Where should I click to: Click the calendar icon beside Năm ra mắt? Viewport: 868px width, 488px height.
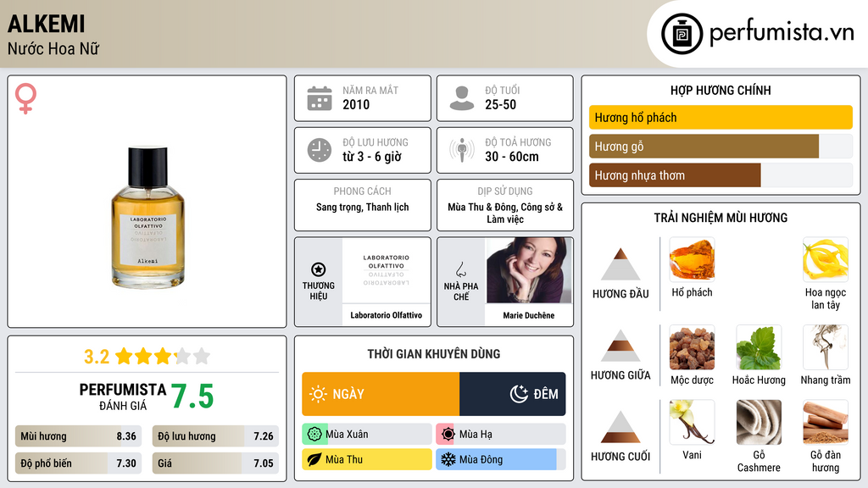click(x=320, y=98)
